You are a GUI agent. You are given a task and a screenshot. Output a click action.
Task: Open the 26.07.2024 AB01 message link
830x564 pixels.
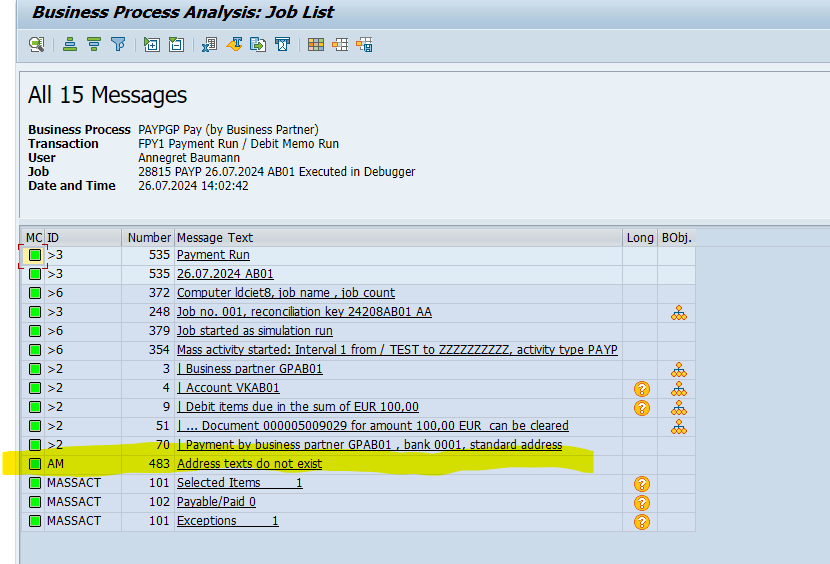(225, 274)
